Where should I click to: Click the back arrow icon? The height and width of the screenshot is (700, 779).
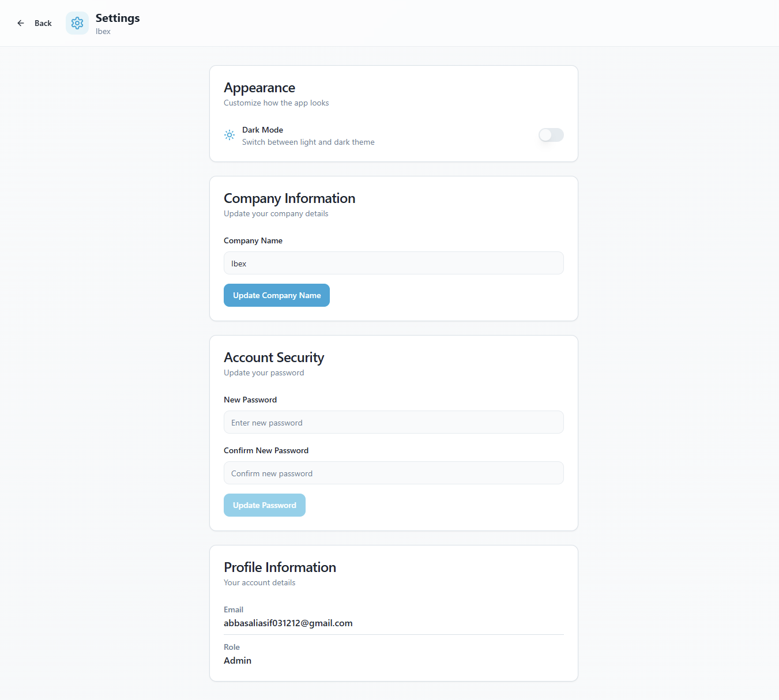pos(21,22)
